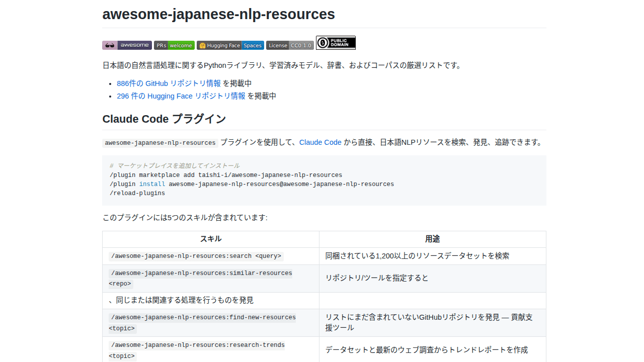Click the 用途 table column header

click(x=433, y=239)
